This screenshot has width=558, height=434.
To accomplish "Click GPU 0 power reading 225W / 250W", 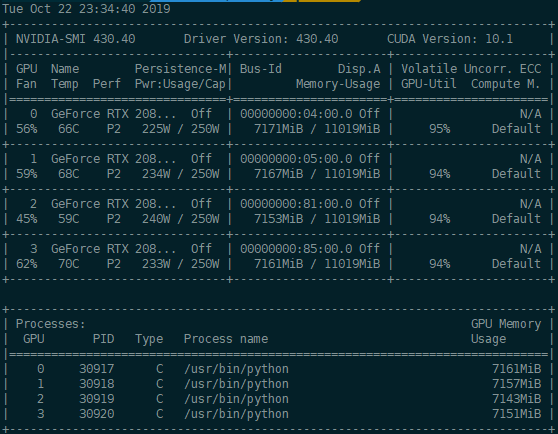I will click(x=180, y=129).
